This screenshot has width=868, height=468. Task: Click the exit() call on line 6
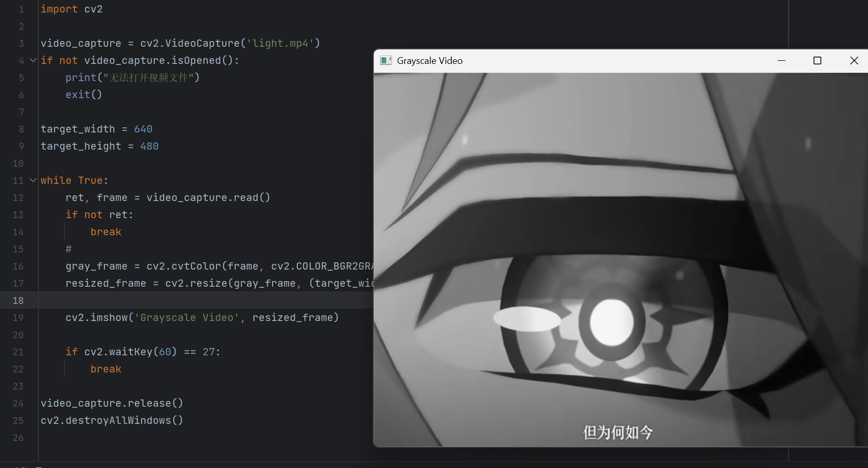click(84, 95)
